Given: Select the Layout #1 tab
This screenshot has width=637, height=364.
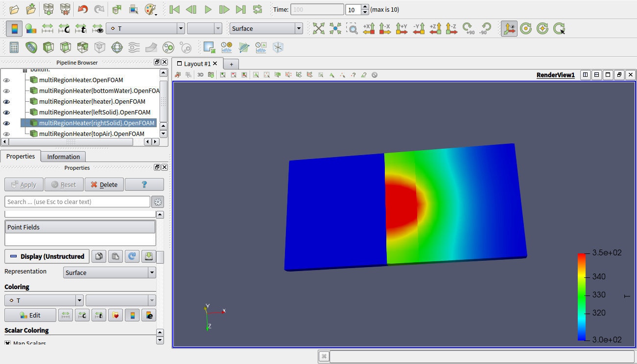Looking at the screenshot, I should click(x=197, y=64).
